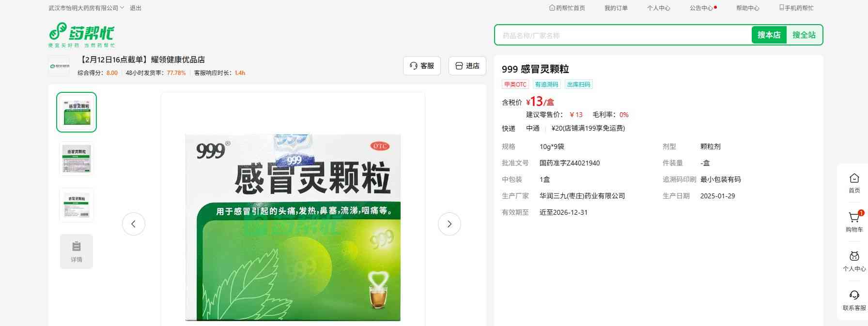Show the next product image
The height and width of the screenshot is (326, 868).
coord(449,224)
